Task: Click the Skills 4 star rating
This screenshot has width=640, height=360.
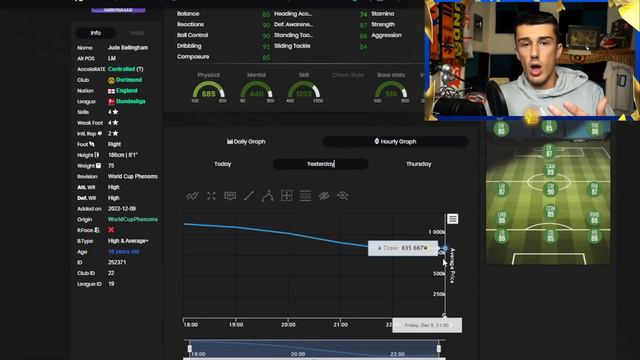Action: [x=113, y=112]
